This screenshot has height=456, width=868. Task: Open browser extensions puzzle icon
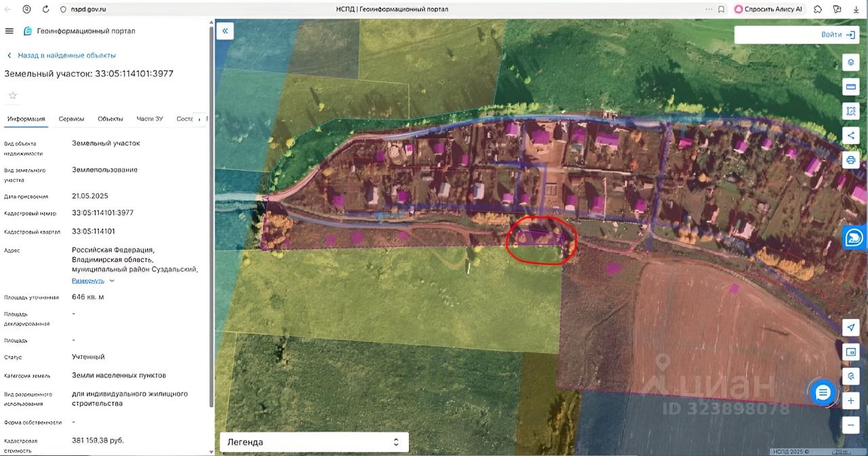pos(818,9)
